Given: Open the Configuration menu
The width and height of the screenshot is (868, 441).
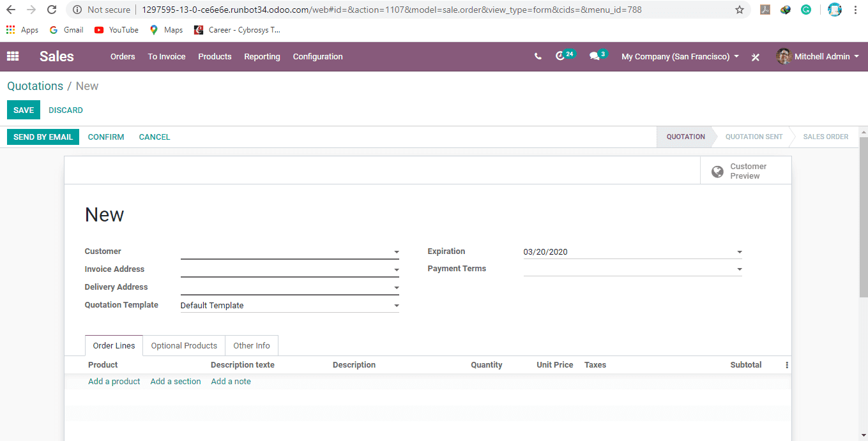Looking at the screenshot, I should (318, 57).
